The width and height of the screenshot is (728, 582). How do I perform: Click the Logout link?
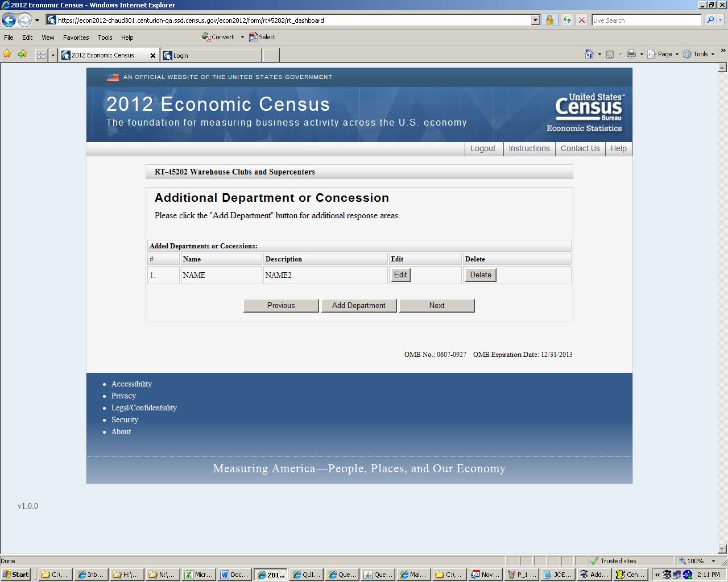[483, 148]
